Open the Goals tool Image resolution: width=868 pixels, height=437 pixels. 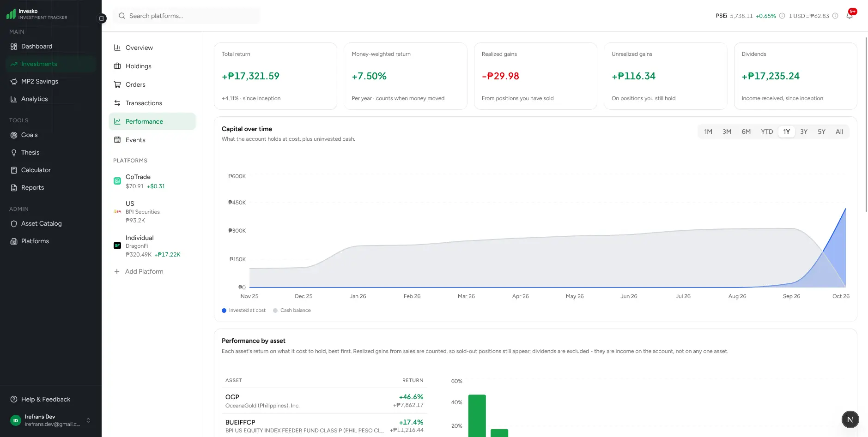[x=51, y=135]
